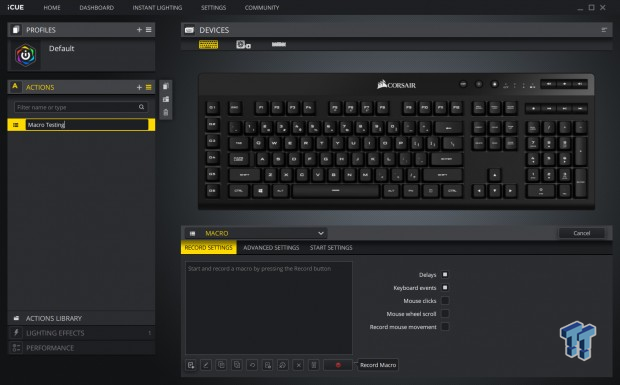The width and height of the screenshot is (620, 385).
Task: Enable the Mouse clicks checkbox
Action: point(445,300)
